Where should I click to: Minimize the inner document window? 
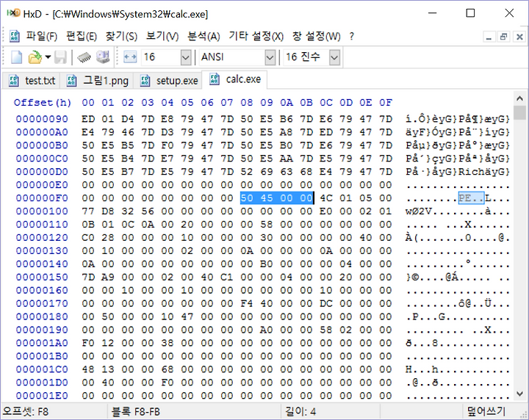point(489,37)
